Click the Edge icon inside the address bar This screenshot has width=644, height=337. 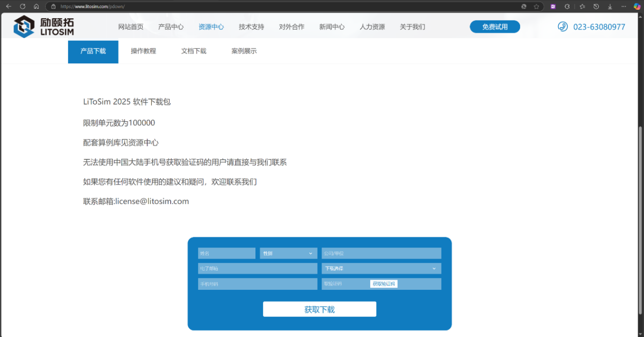tap(524, 6)
